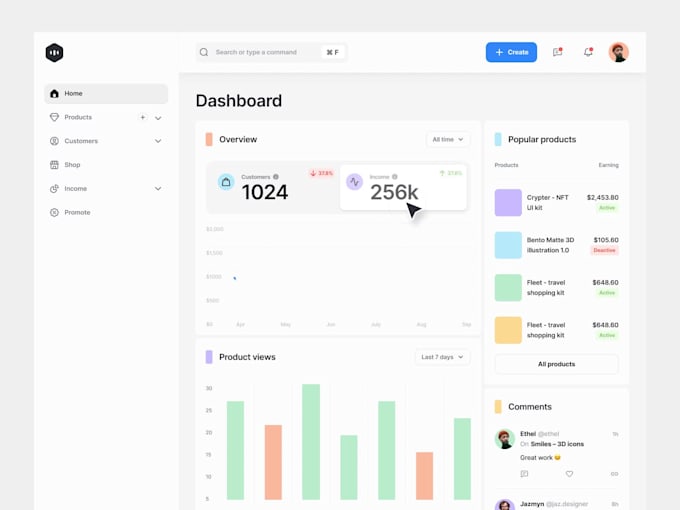Click the tallest green Product views bar
680x510 pixels.
(x=311, y=441)
